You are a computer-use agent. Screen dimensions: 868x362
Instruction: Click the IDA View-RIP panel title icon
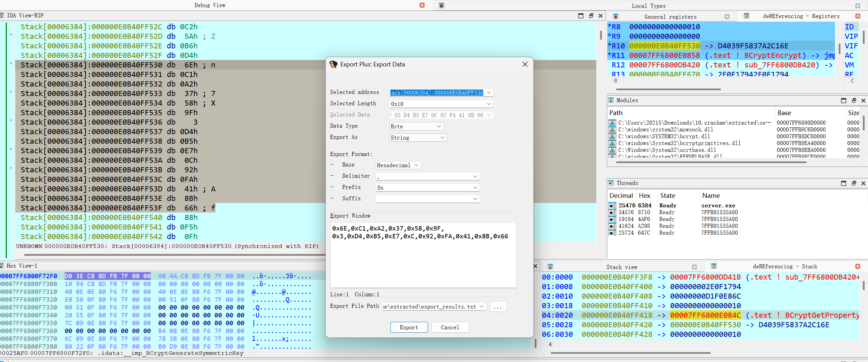point(2,15)
